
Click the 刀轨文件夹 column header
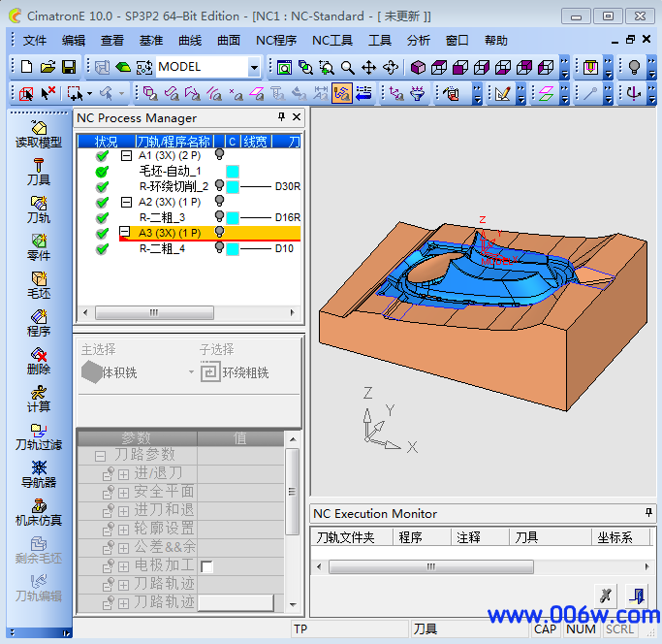point(351,537)
